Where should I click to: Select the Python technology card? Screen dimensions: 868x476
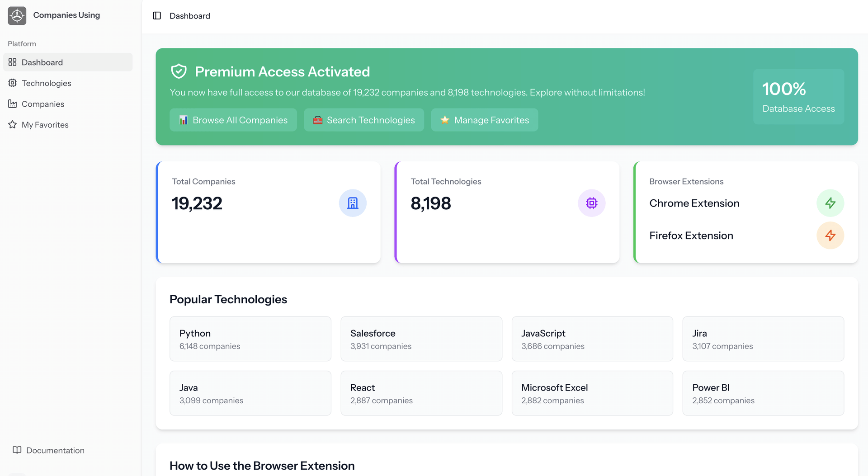[x=250, y=339]
